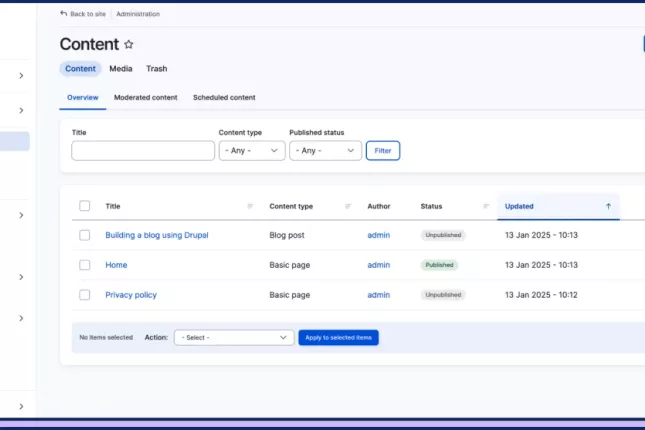Sort by the Status column header
The image size is (645, 430).
coord(431,206)
